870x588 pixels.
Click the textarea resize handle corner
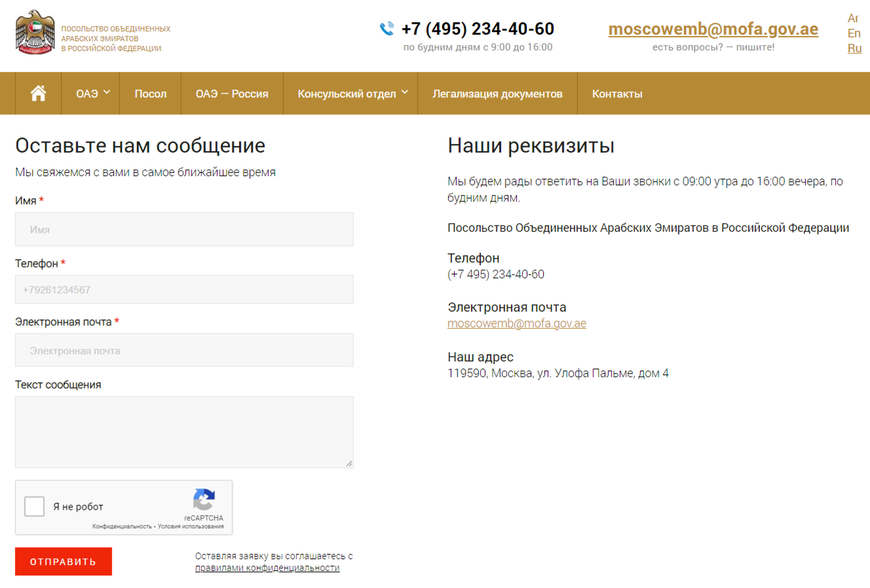pos(349,464)
